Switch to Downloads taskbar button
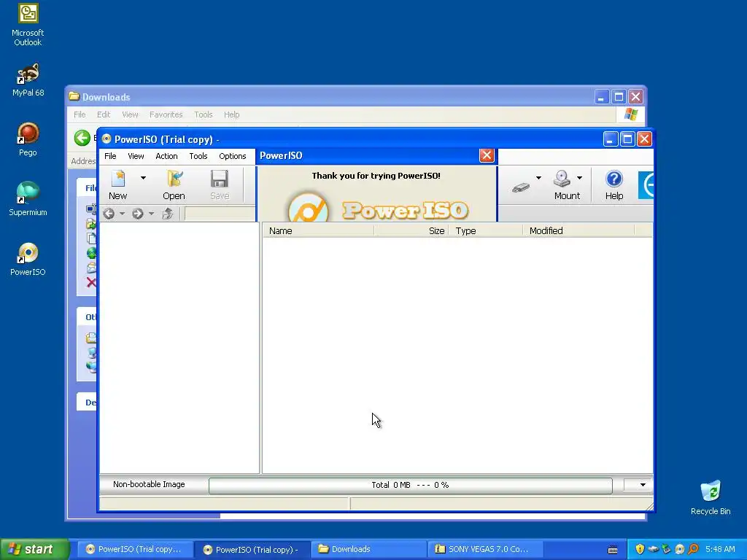Screen dimensions: 747x560 (x=368, y=549)
